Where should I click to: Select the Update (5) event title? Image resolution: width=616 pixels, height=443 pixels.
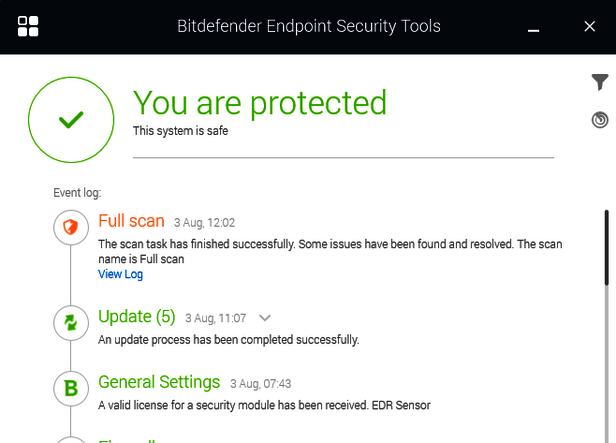coord(137,317)
